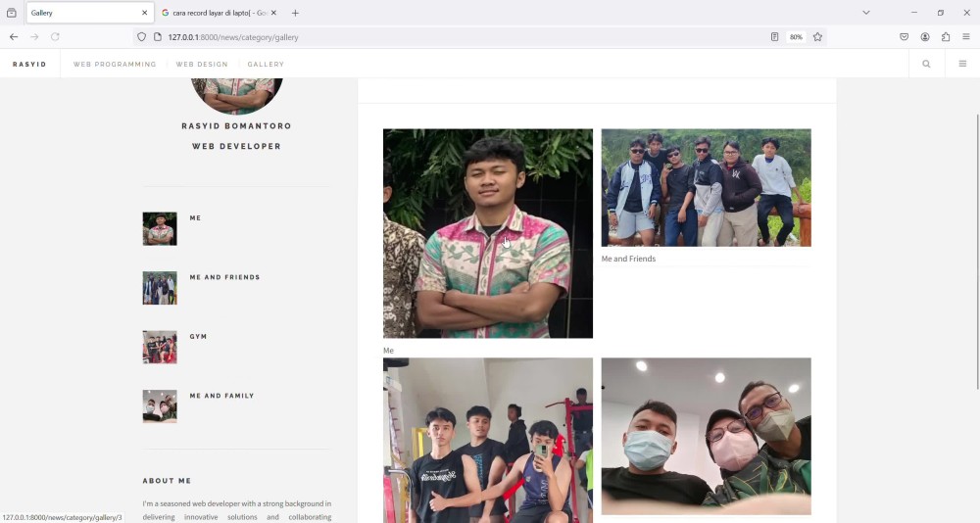Go back with browser back arrow
This screenshot has height=523, width=980.
(x=14, y=37)
